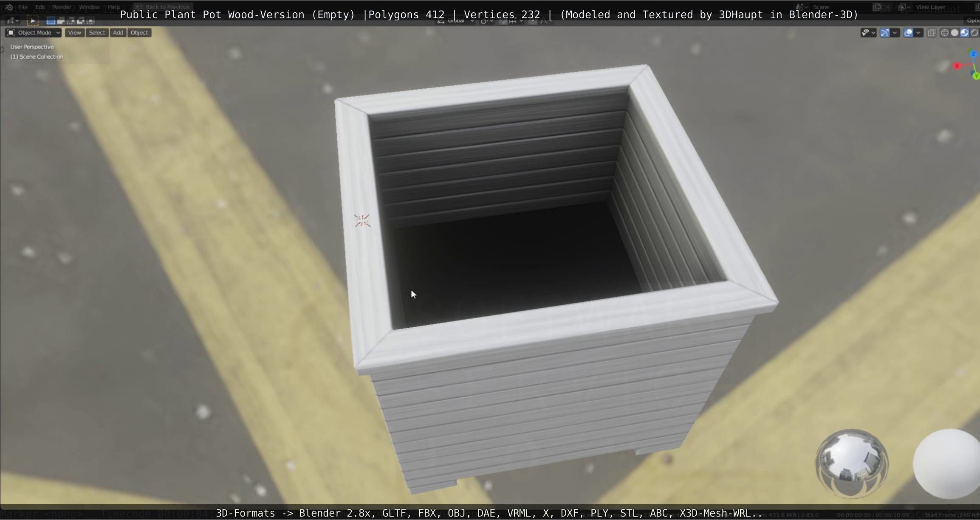Open the viewport Select menu
Screen dimensions: 980x520
97,33
